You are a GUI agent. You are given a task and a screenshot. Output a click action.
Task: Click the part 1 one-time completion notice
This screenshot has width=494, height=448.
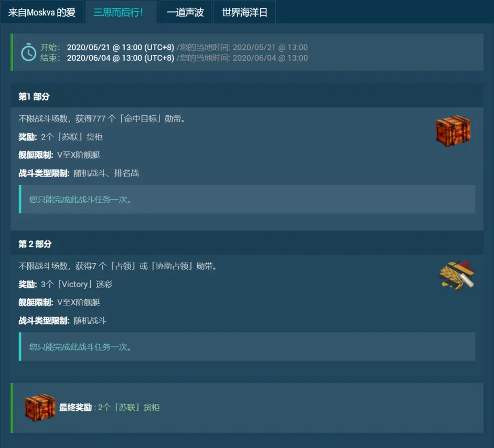(247, 199)
